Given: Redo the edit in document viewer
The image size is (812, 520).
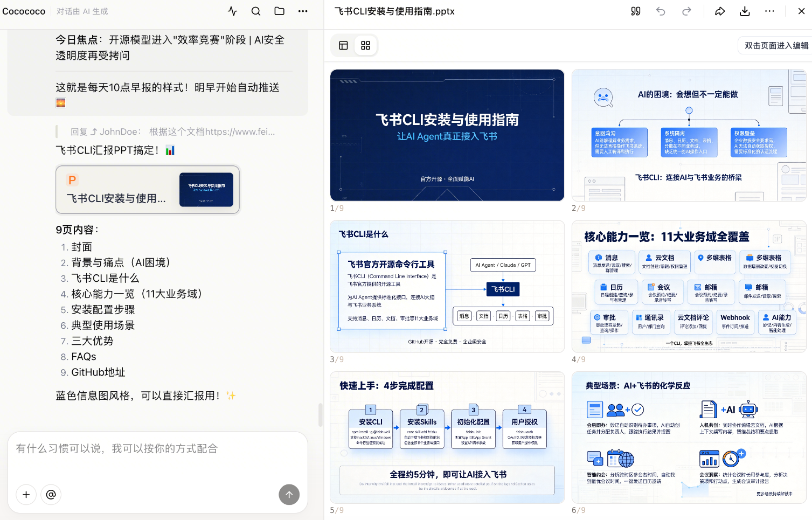Looking at the screenshot, I should (686, 11).
